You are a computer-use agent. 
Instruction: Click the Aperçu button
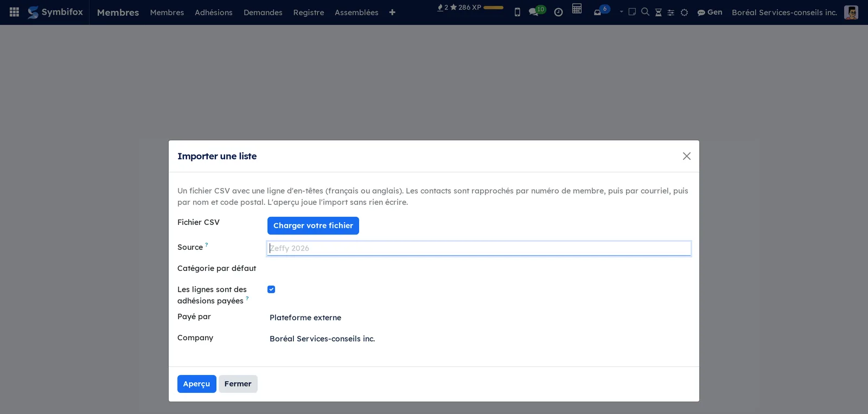pyautogui.click(x=197, y=384)
